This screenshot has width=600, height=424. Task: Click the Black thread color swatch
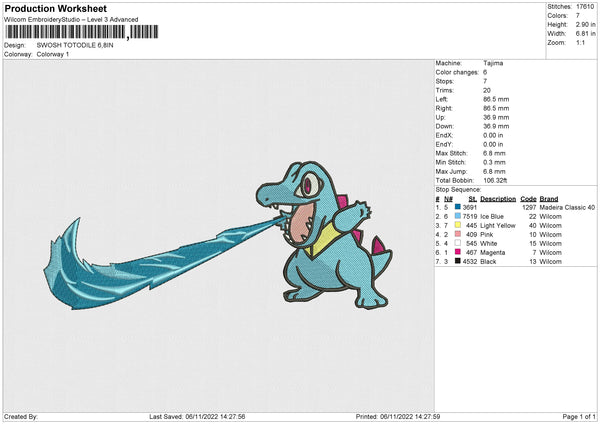coord(458,261)
